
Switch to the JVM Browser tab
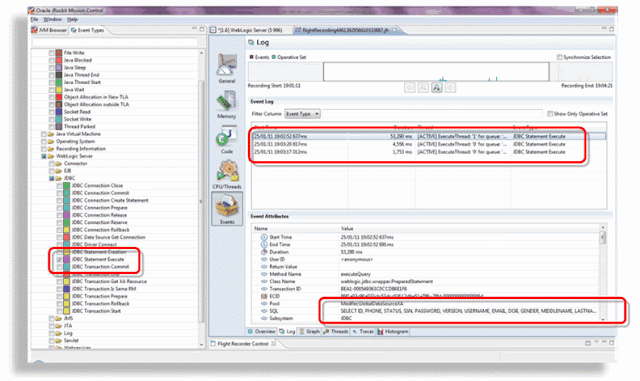(49, 30)
